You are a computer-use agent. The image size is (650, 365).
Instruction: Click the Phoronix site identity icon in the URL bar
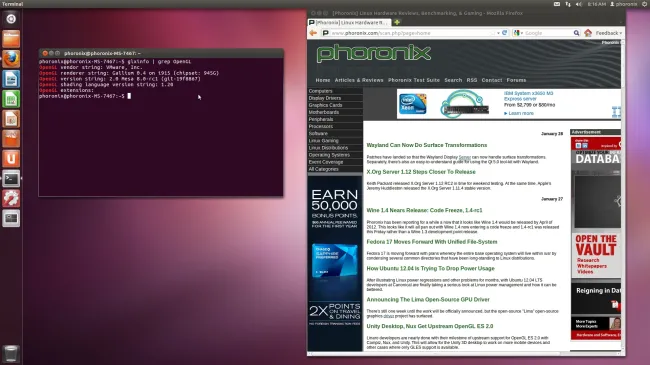[x=326, y=33]
